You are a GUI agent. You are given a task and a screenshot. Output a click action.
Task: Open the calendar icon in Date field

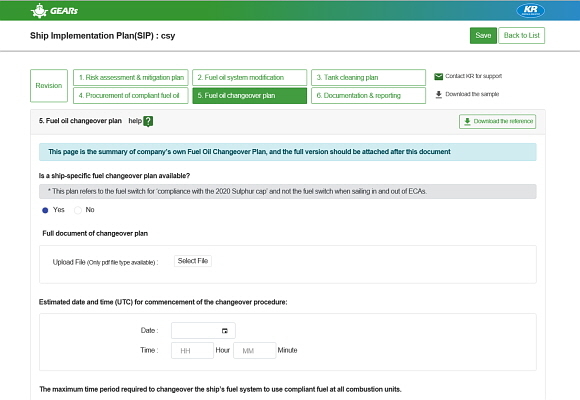225,331
